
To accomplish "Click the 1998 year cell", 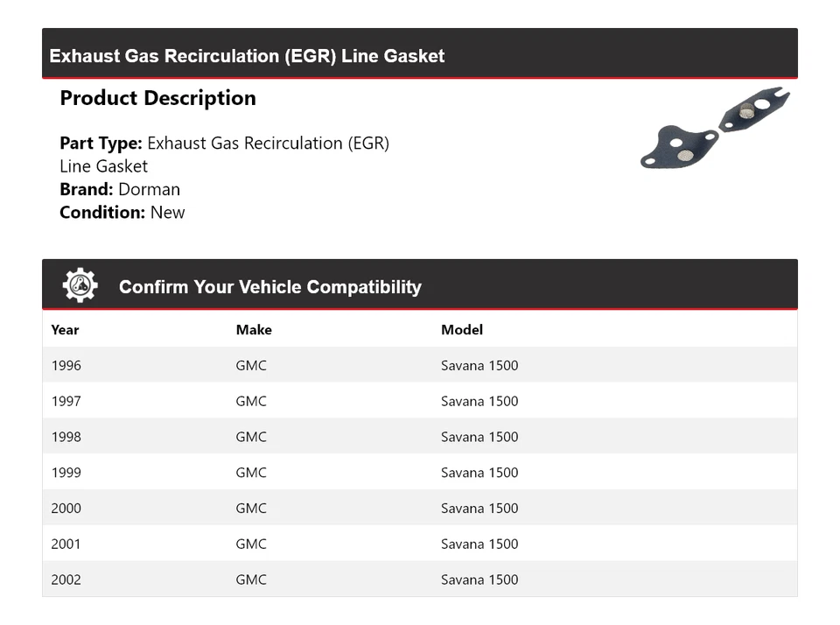I will (x=66, y=437).
